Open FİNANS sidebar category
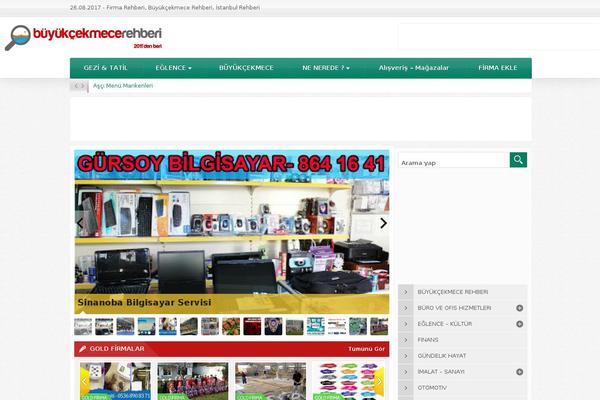Viewport: 600px width, 400px height. (428, 340)
